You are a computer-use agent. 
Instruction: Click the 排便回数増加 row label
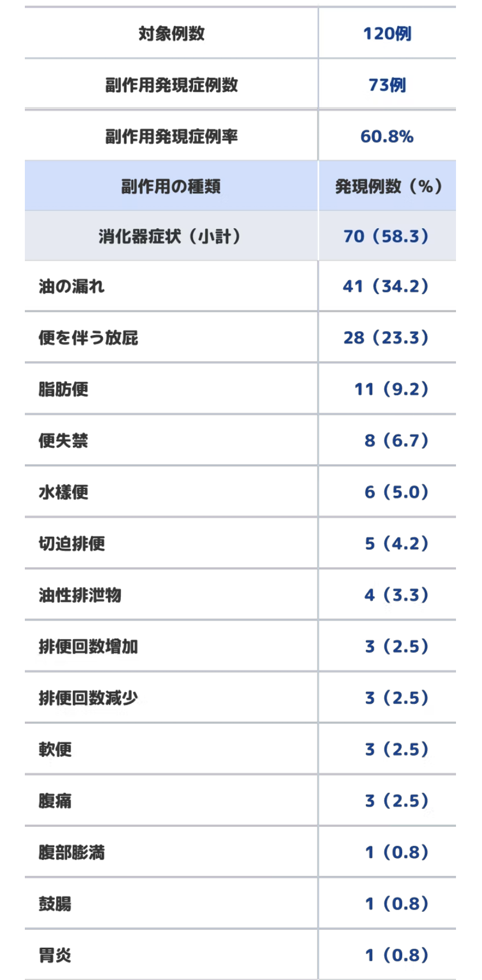click(88, 647)
